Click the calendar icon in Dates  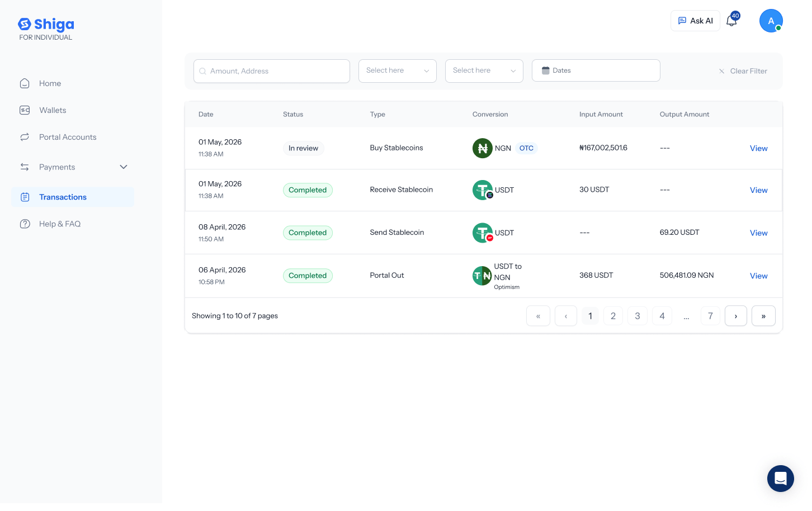(x=545, y=70)
